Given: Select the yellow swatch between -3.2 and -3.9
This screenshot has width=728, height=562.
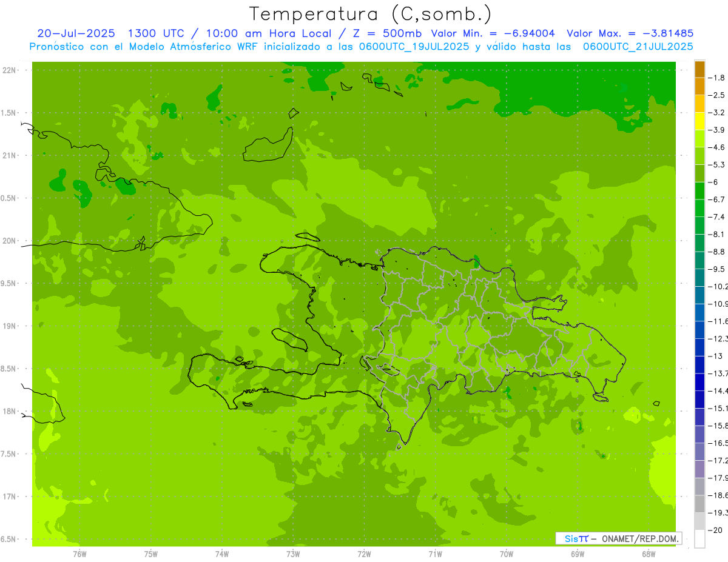Looking at the screenshot, I should tap(699, 121).
